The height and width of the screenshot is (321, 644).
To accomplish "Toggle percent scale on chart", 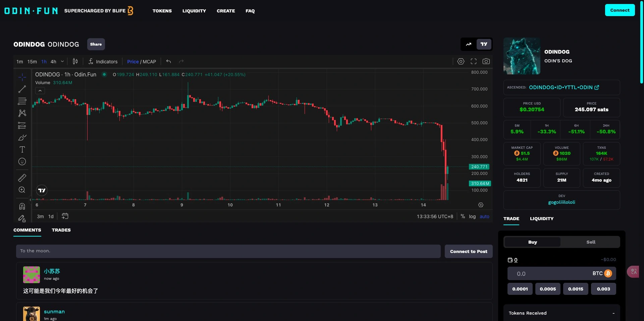I will coord(463,216).
